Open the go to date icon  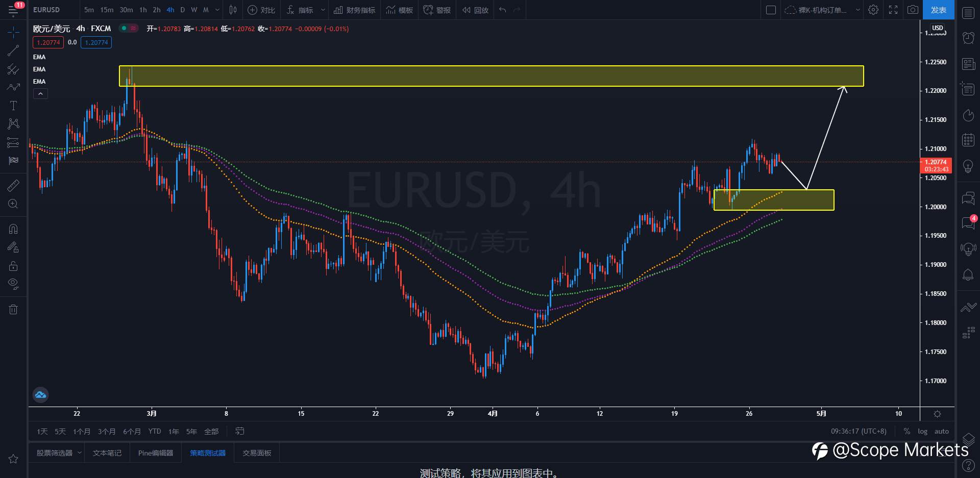[x=239, y=432]
